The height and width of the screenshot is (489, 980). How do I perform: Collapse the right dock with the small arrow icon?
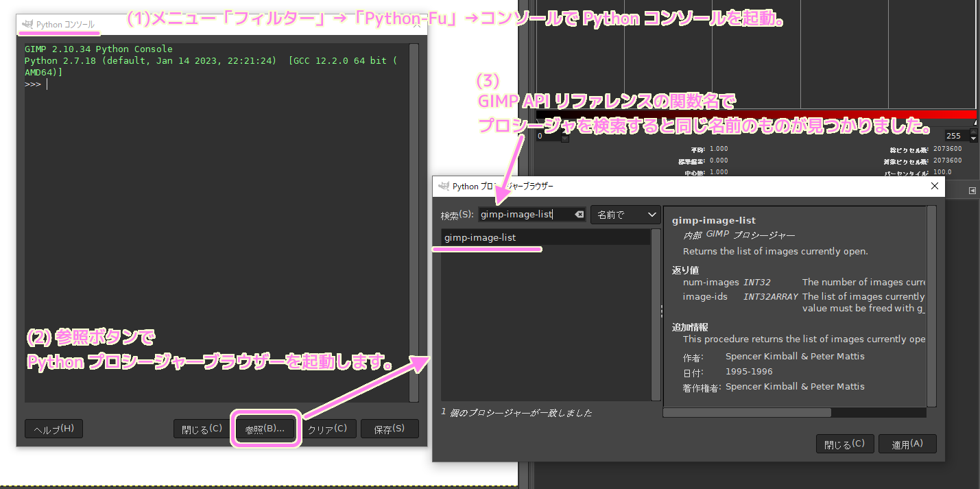pyautogui.click(x=972, y=189)
